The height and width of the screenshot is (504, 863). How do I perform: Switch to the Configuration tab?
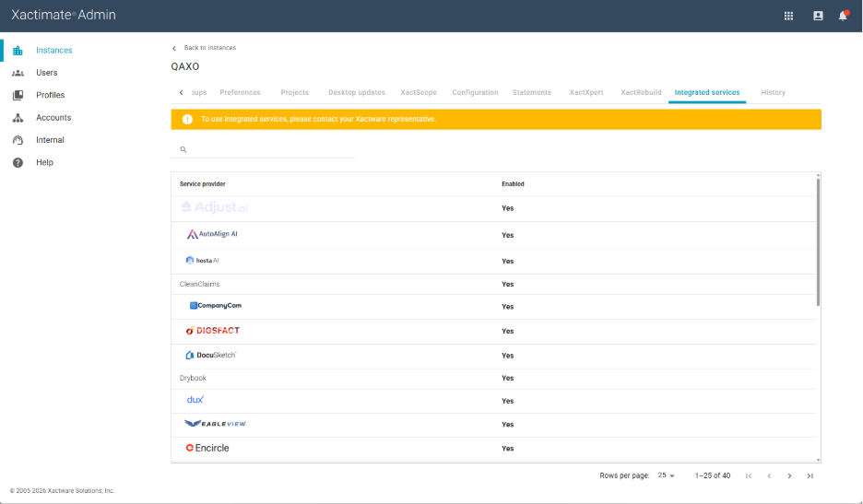tap(475, 92)
